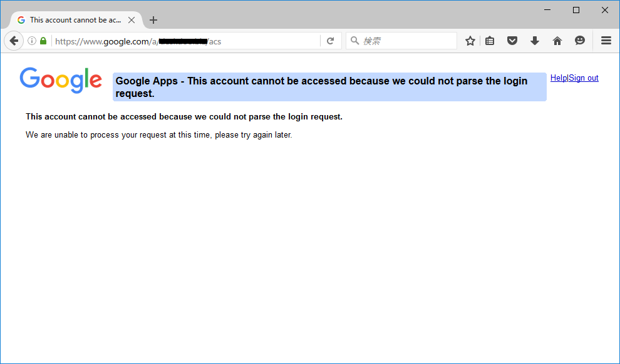Viewport: 620px width, 364px height.
Task: Go to home page icon
Action: (x=557, y=41)
